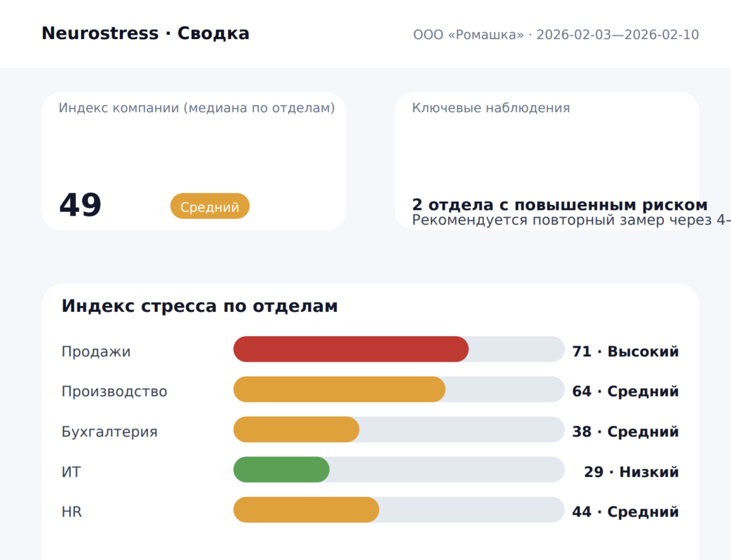Click the company index value 49
Viewport: 731px width, 560px height.
[80, 205]
